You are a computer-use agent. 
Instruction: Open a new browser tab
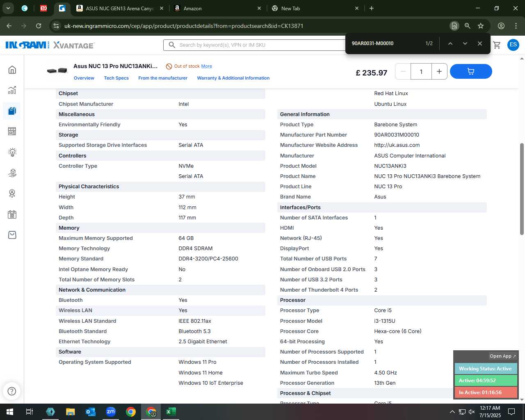372,8
